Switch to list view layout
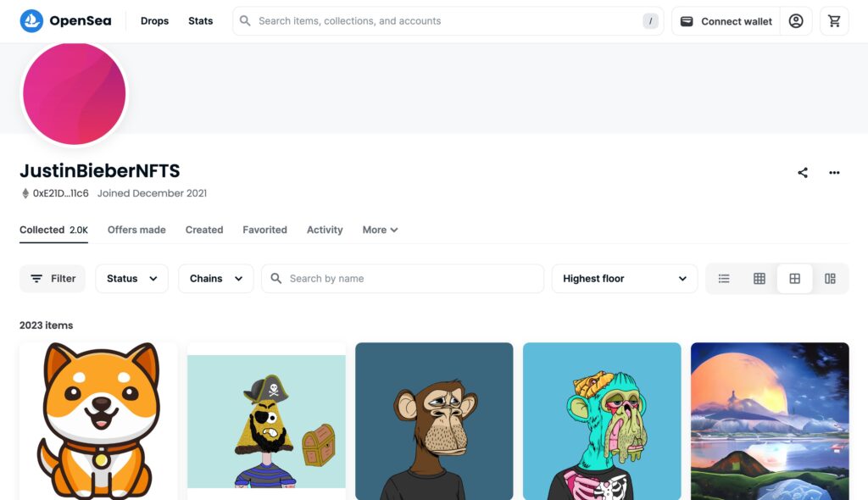 (x=724, y=279)
